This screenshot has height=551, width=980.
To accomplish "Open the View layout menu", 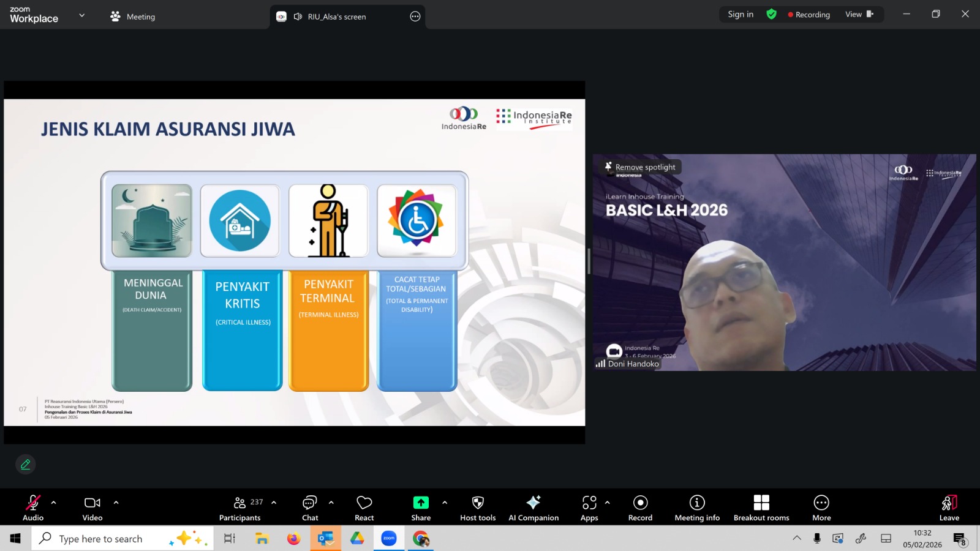I will coord(859,14).
